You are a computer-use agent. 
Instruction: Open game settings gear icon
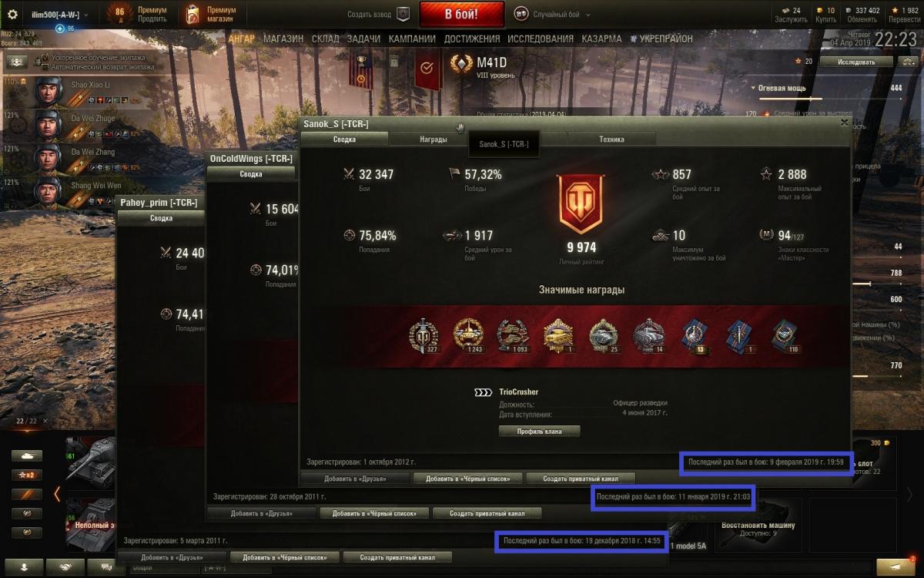click(x=12, y=15)
